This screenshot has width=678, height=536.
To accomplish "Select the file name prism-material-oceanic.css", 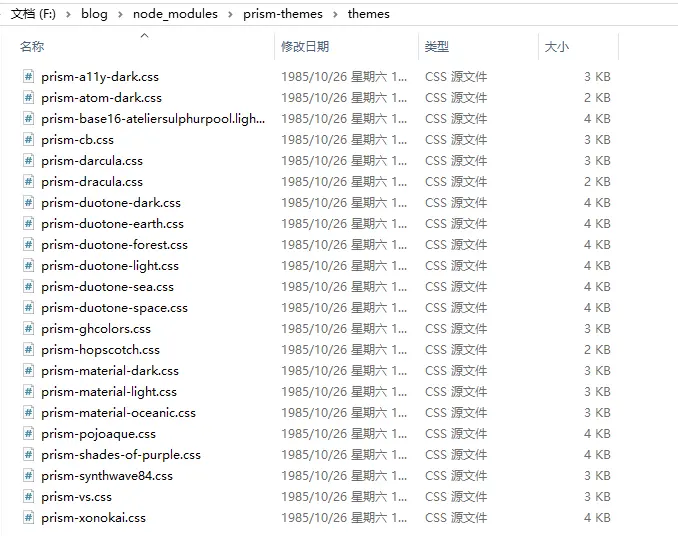I will coord(118,413).
